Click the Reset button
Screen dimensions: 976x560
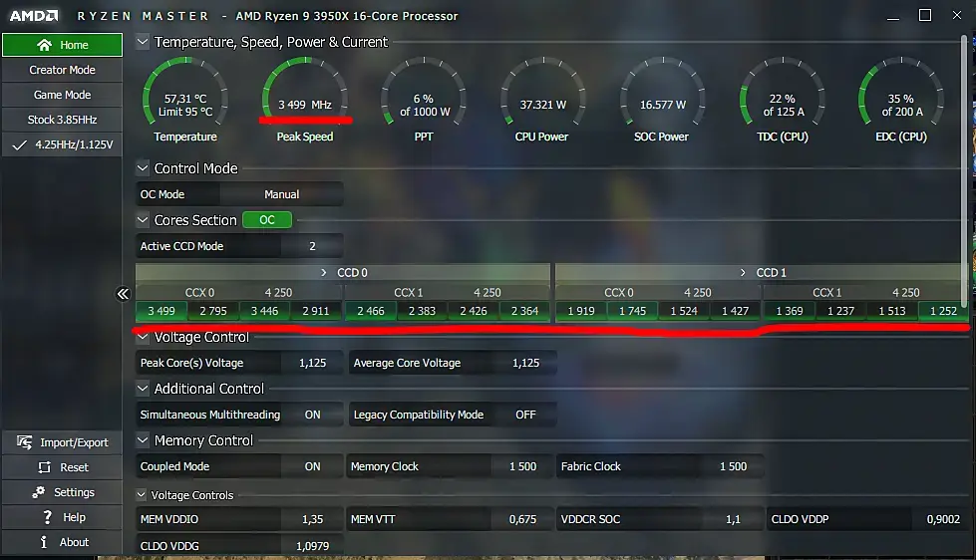click(x=62, y=467)
